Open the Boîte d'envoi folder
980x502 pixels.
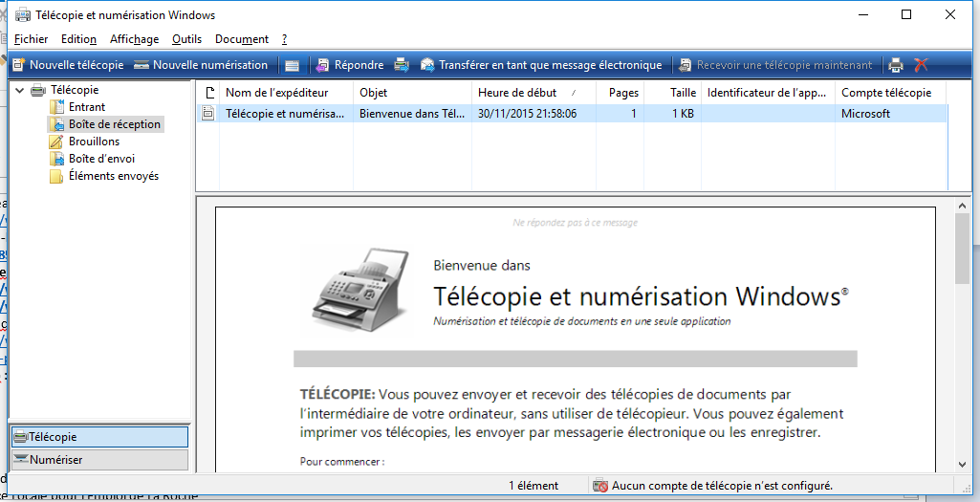tap(102, 159)
